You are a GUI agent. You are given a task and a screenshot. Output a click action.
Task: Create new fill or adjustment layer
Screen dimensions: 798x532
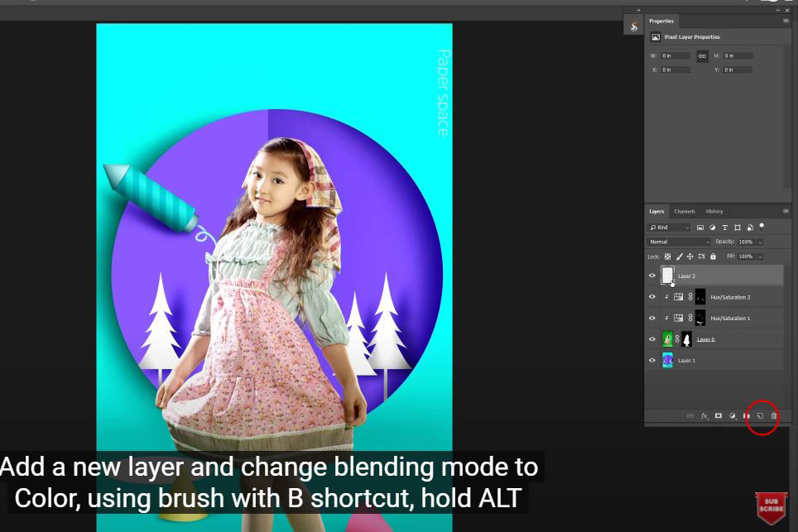coord(733,415)
